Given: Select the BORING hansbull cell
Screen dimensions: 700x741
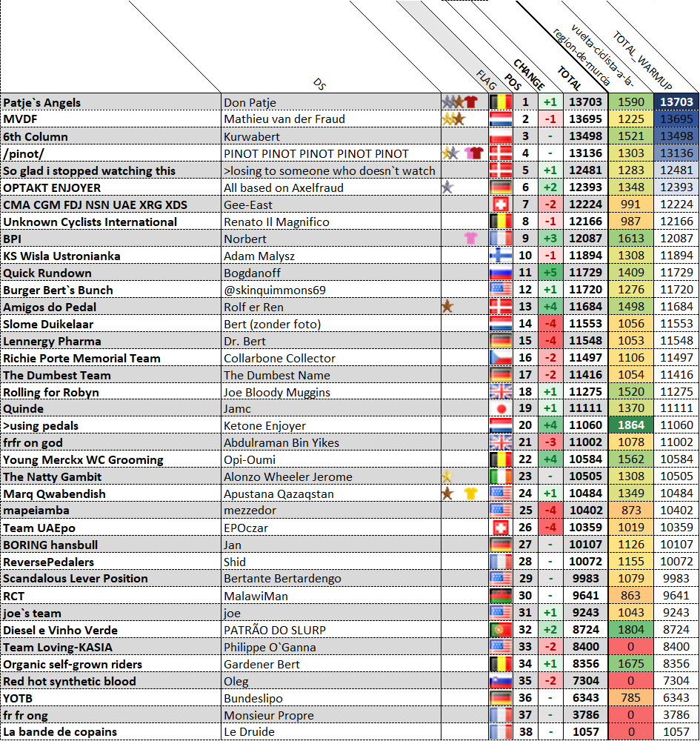Looking at the screenshot, I should coord(110,545).
